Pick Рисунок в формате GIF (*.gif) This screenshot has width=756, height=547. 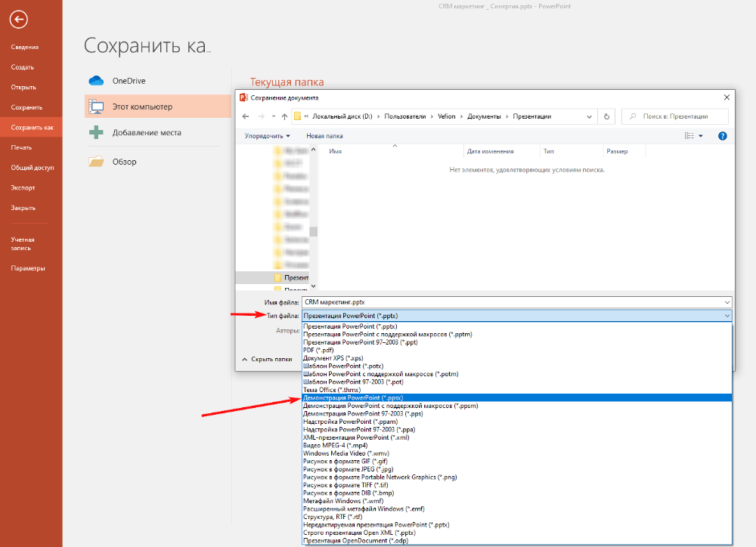click(x=517, y=461)
